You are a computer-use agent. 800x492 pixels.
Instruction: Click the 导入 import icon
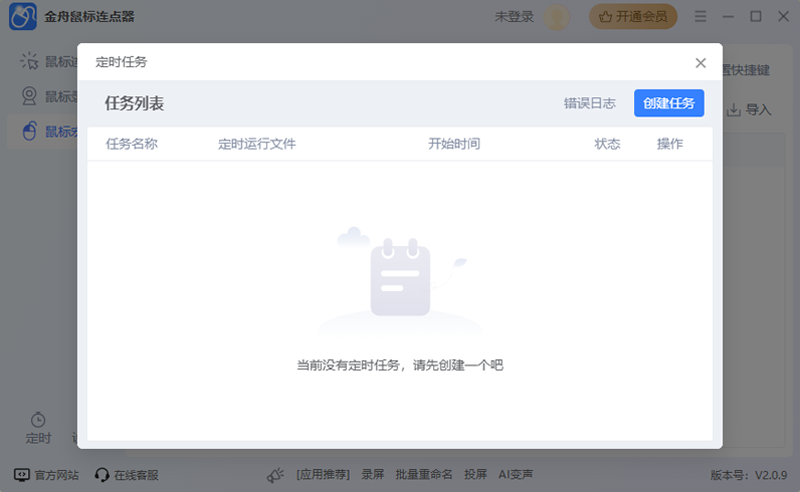pyautogui.click(x=734, y=109)
